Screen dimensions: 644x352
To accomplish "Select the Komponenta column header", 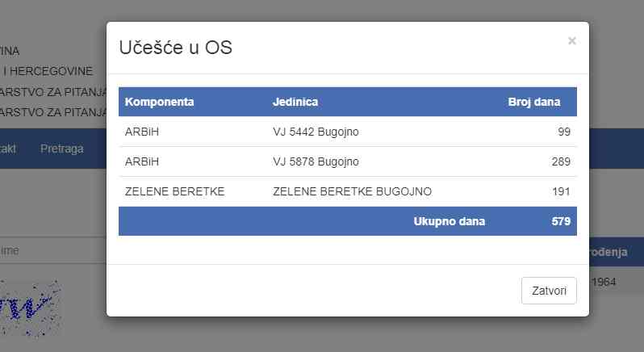I will 159,102.
